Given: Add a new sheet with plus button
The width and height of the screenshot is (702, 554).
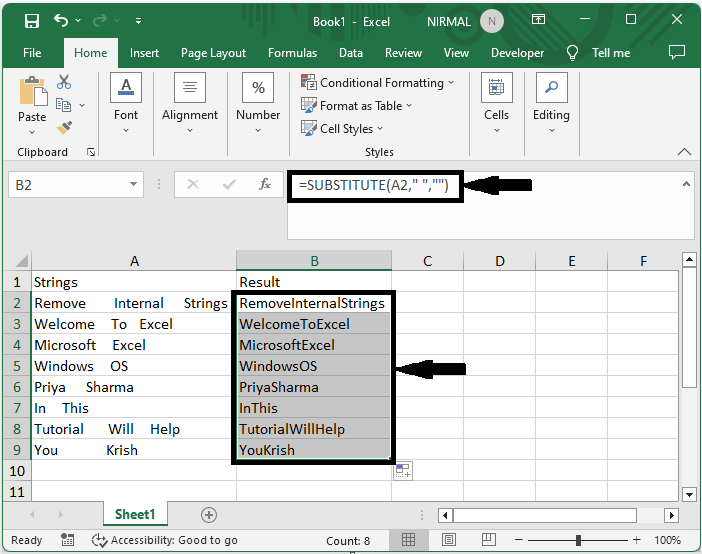Looking at the screenshot, I should 209,515.
